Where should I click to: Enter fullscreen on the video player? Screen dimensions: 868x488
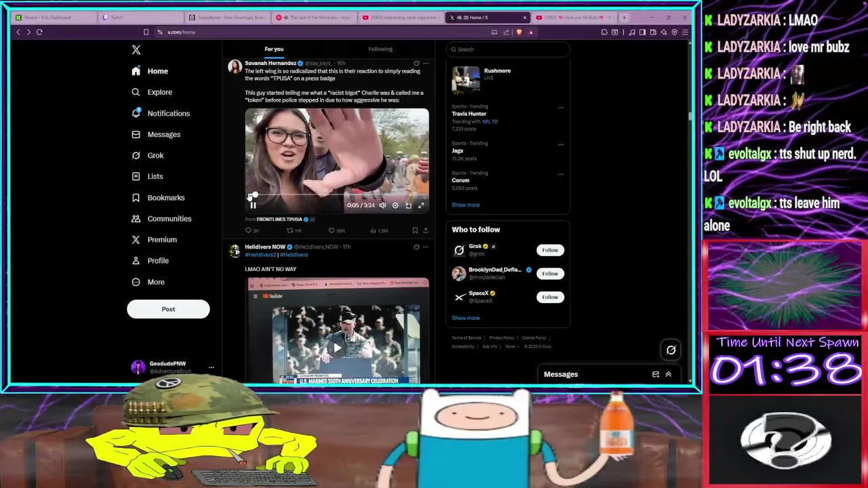[421, 205]
